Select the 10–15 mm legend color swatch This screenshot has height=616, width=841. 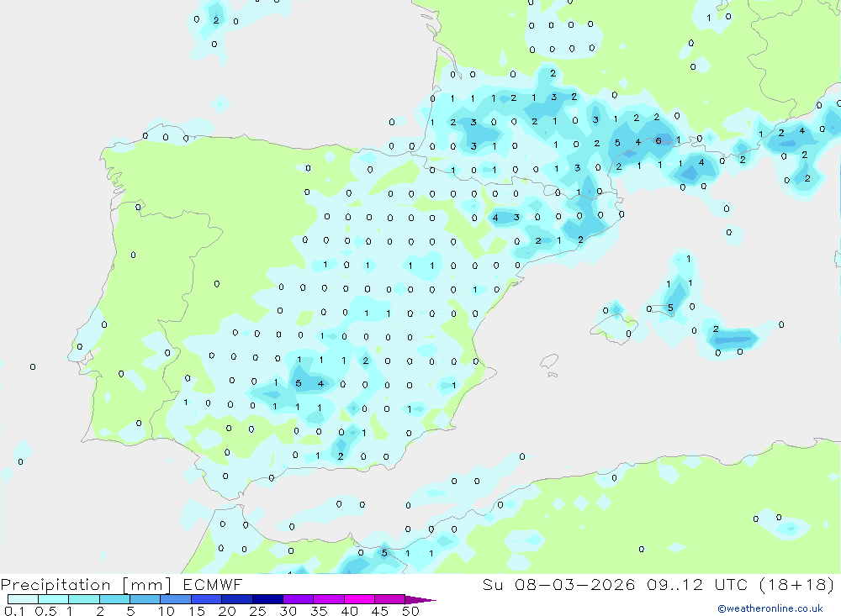176,599
